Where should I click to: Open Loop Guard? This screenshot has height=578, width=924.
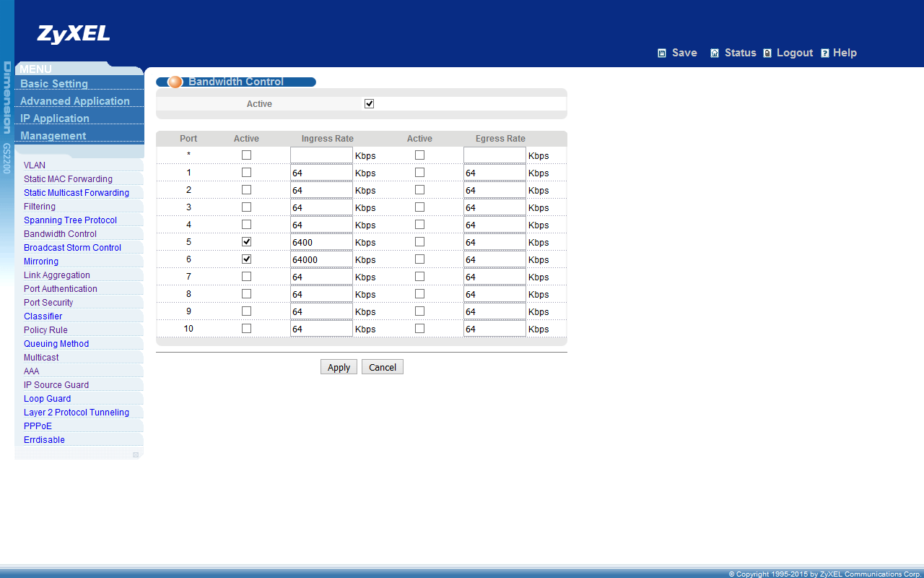pos(48,399)
